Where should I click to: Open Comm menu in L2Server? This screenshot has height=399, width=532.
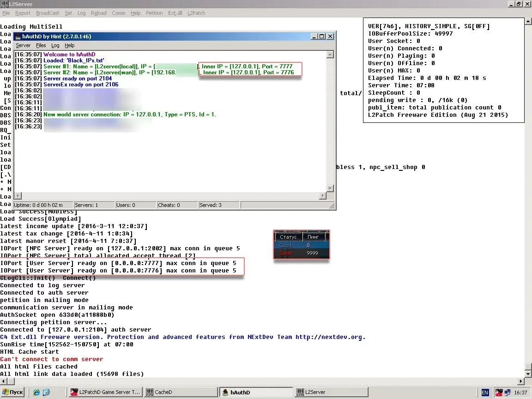(118, 13)
